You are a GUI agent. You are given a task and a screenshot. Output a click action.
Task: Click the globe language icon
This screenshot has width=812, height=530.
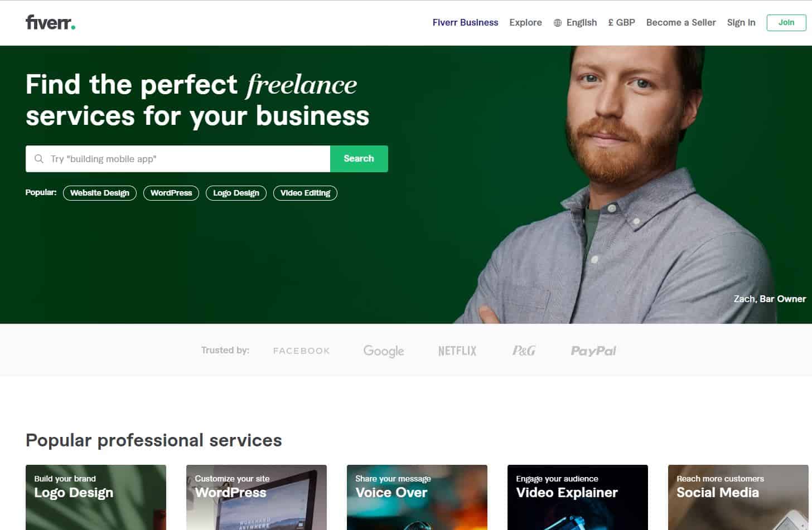[x=557, y=23]
